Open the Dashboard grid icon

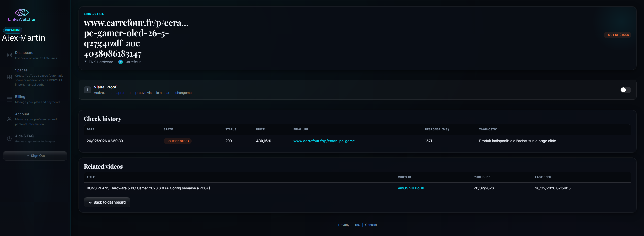(x=9, y=55)
